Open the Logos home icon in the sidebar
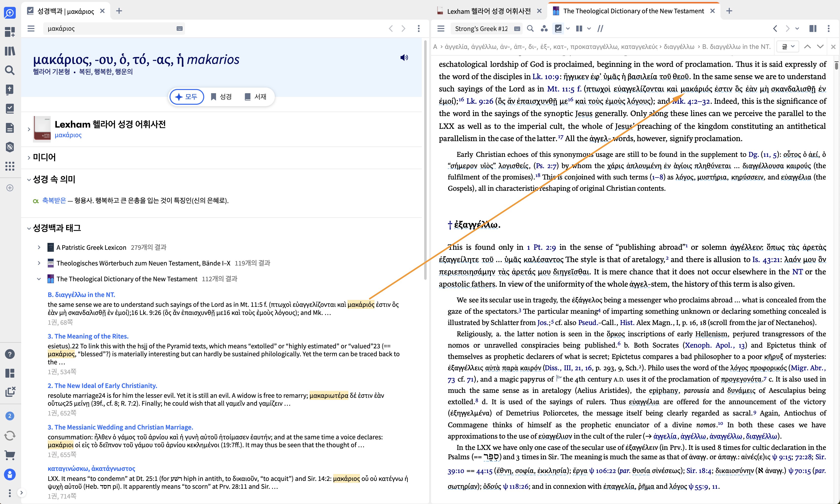This screenshot has height=504, width=840. click(10, 13)
